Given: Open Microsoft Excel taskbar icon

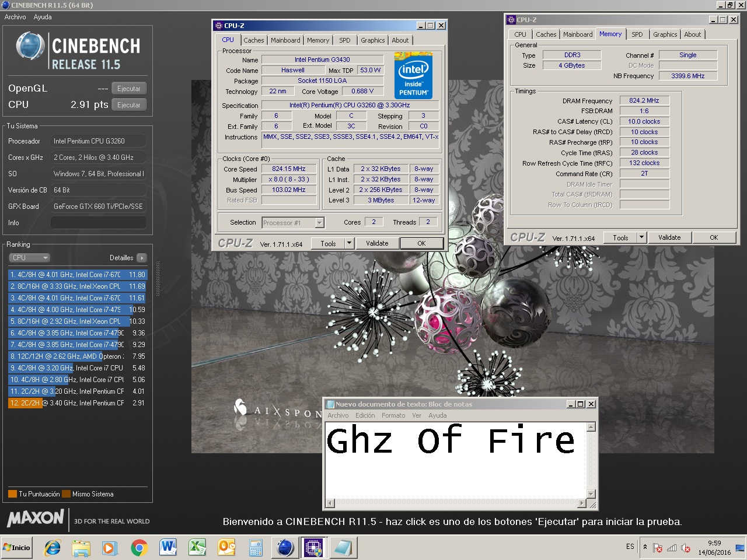Looking at the screenshot, I should [x=197, y=548].
